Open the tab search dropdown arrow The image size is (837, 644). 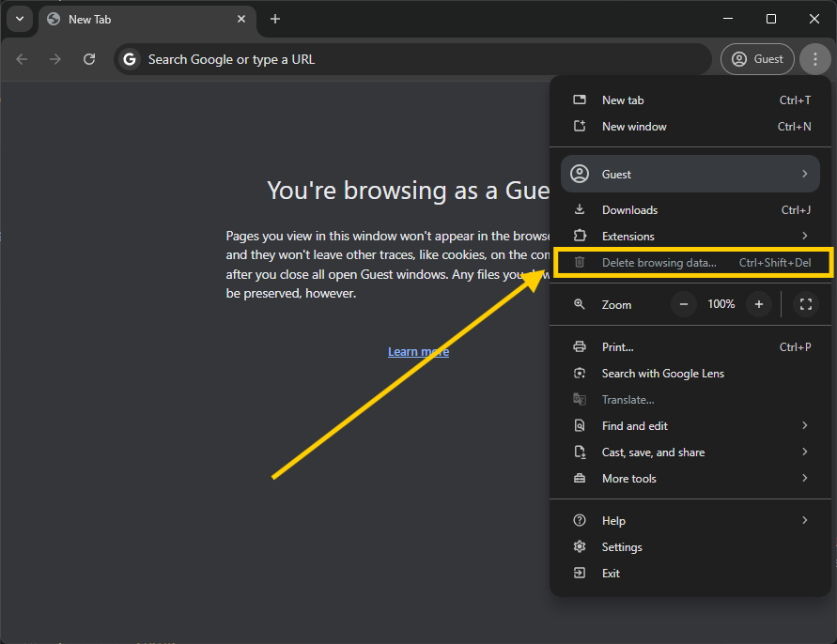tap(19, 19)
